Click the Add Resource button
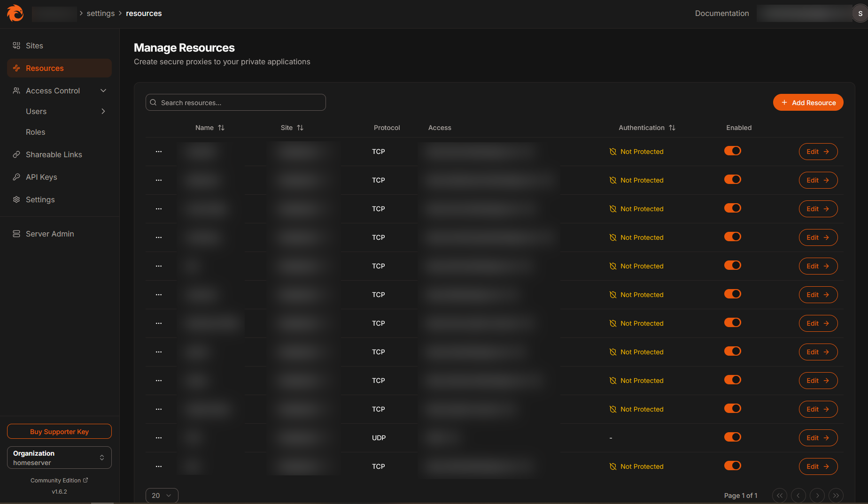This screenshot has width=868, height=504. coord(808,103)
